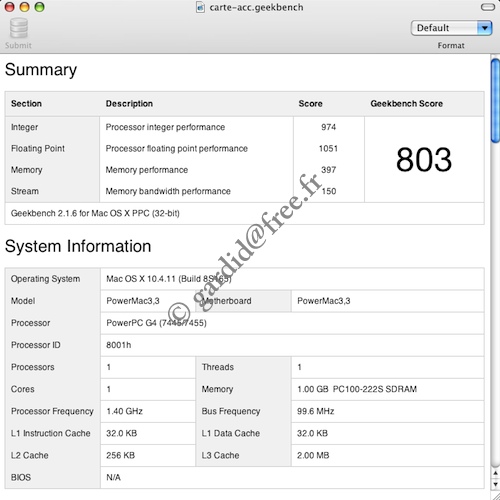Viewport: 500px width, 500px height.
Task: Click the Operating System label
Action: pos(45,279)
